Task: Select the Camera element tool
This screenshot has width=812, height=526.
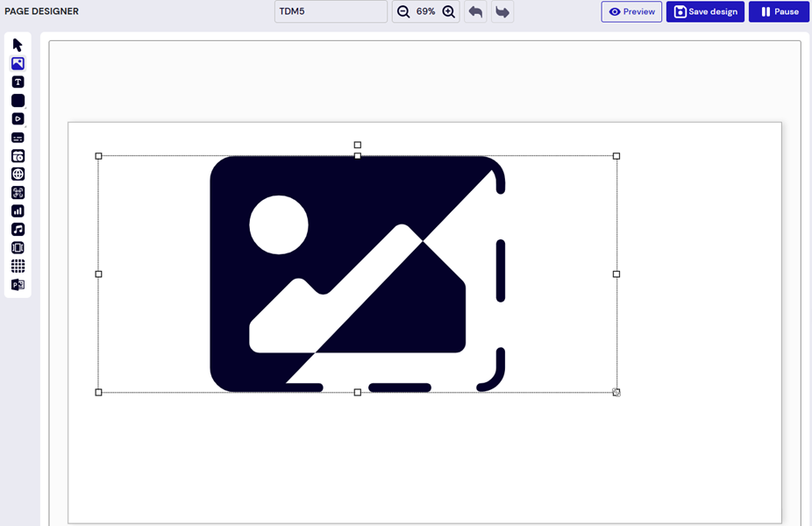Action: tap(18, 155)
